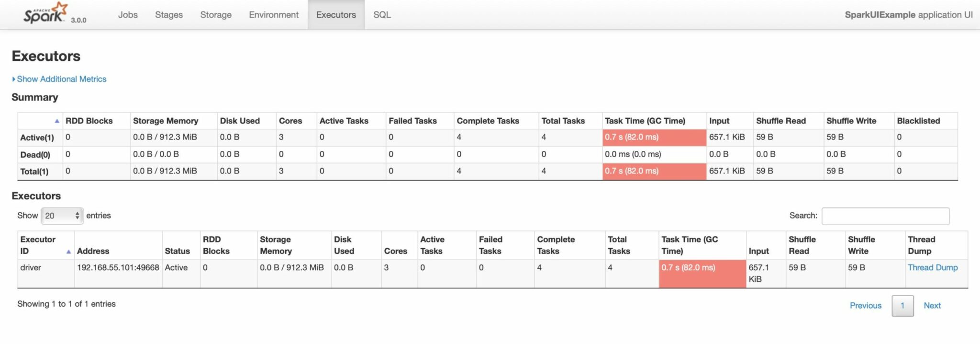Go to the Next page
The height and width of the screenshot is (344, 980).
932,306
